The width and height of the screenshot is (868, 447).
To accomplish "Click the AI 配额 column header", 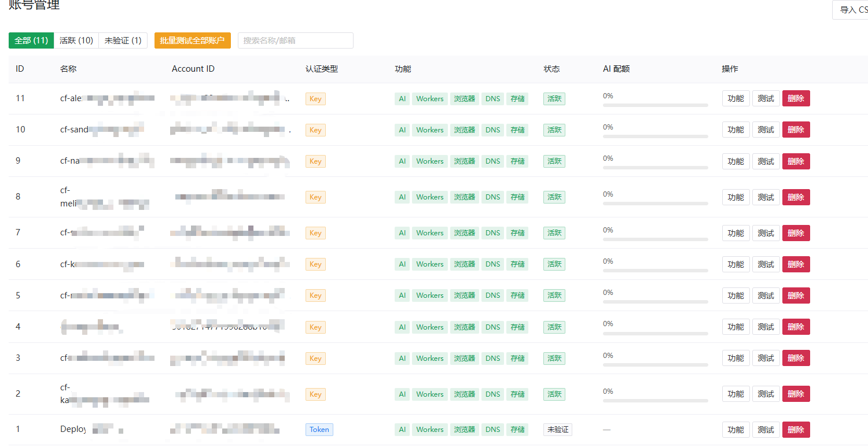I will [x=616, y=69].
